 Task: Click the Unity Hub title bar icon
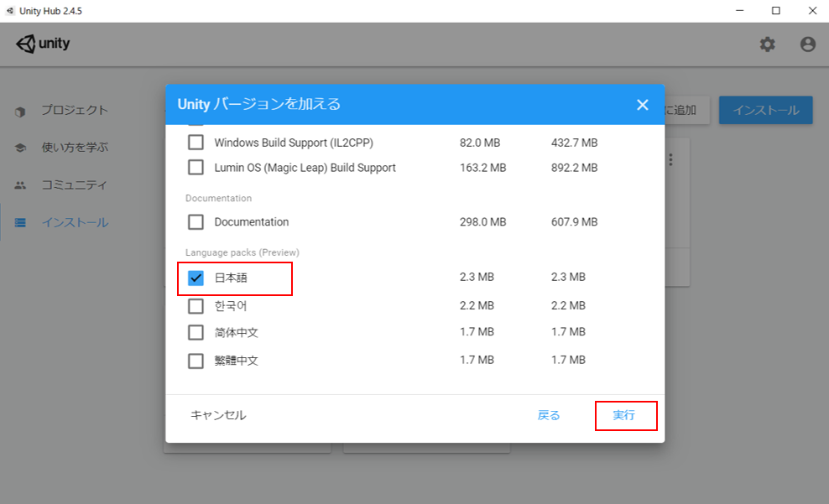10,11
